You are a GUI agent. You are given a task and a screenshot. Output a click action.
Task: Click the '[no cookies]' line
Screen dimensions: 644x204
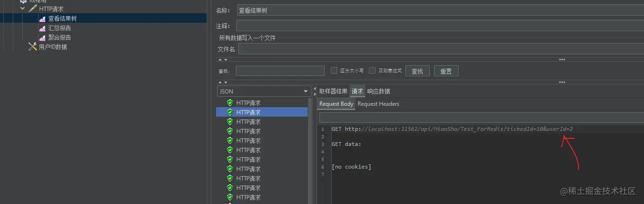[351, 167]
